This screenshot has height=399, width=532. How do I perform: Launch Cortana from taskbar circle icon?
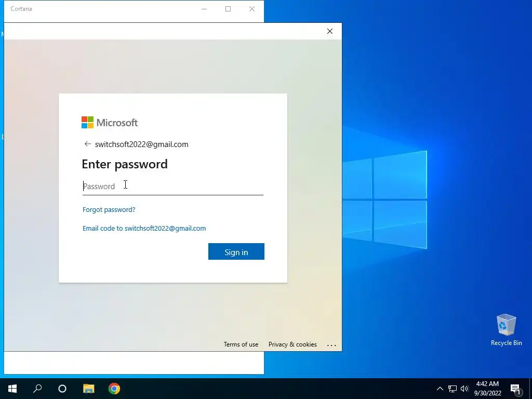pyautogui.click(x=62, y=389)
